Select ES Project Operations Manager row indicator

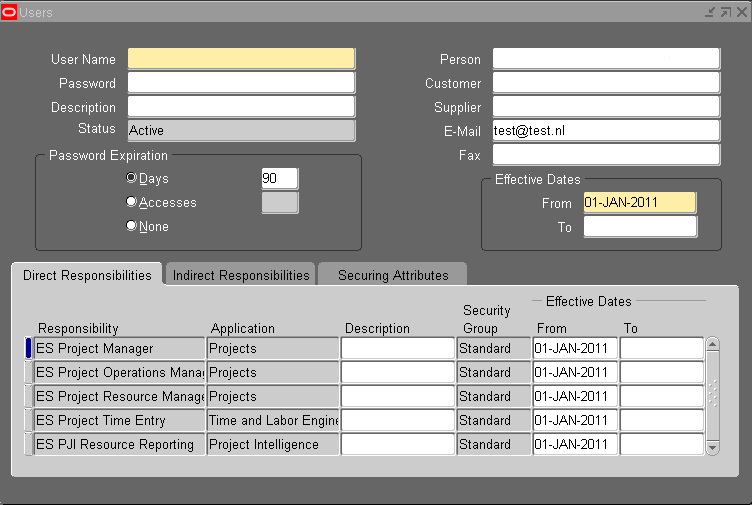tap(29, 372)
